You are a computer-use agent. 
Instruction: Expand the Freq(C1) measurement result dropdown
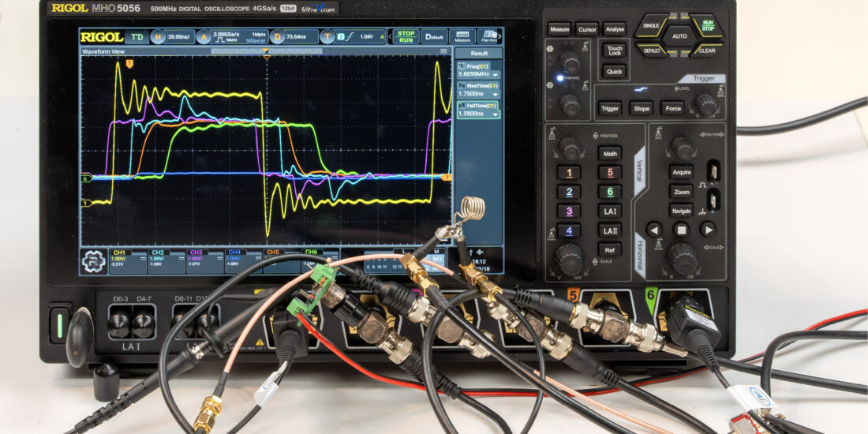click(x=496, y=73)
